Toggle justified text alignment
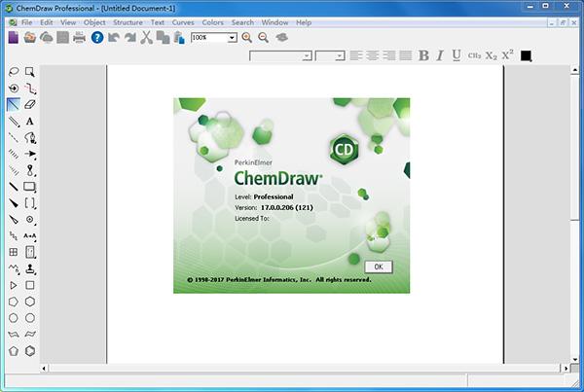This screenshot has height=392, width=584. pyautogui.click(x=405, y=55)
